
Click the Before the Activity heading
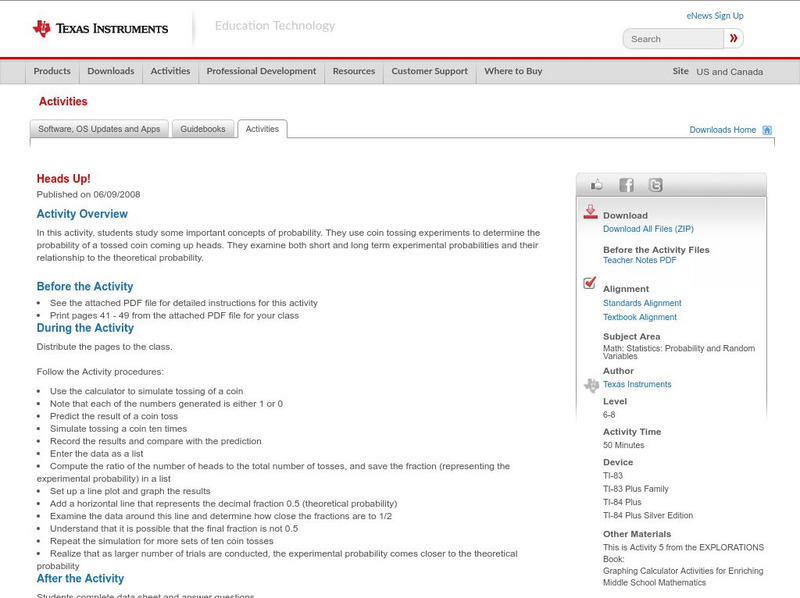point(85,286)
